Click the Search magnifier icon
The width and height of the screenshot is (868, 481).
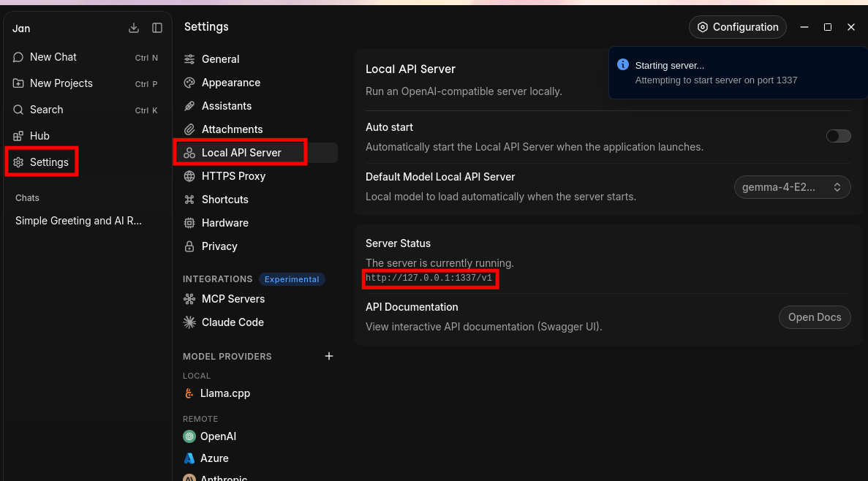[x=18, y=110]
